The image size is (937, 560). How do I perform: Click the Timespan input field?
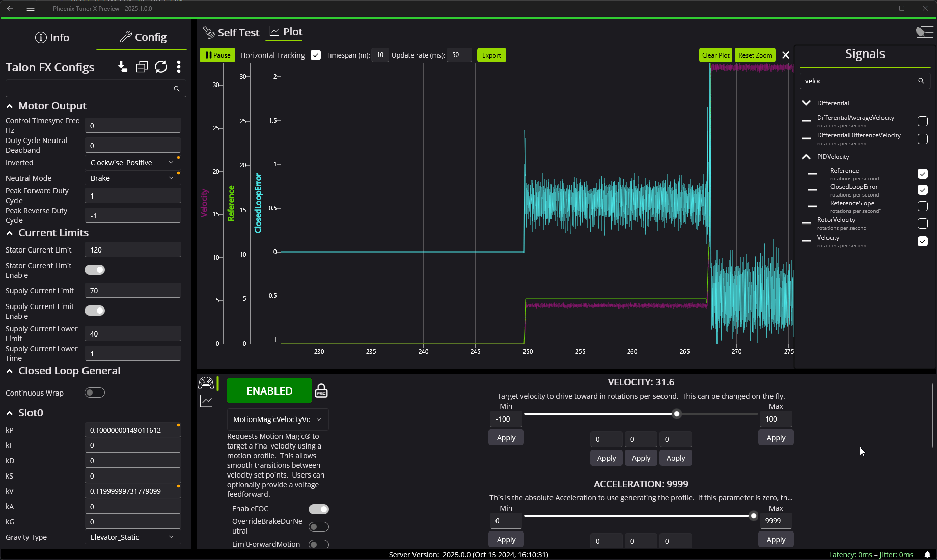tap(380, 55)
